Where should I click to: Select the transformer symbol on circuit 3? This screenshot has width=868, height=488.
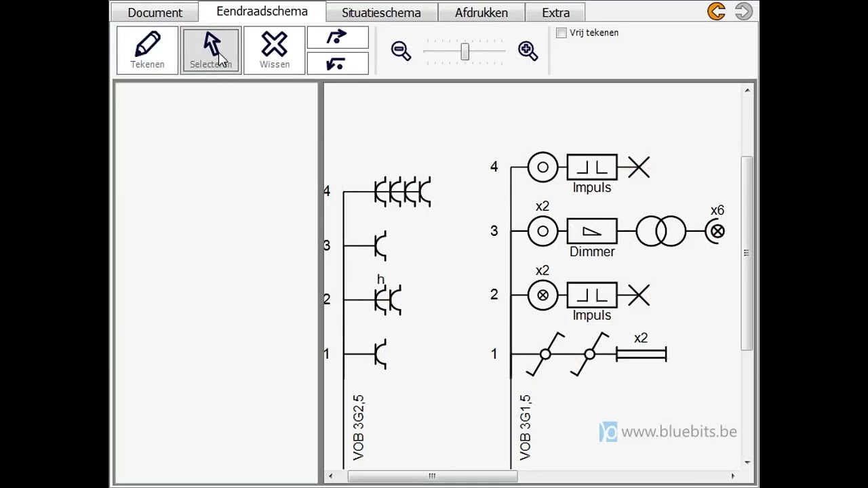tap(661, 231)
